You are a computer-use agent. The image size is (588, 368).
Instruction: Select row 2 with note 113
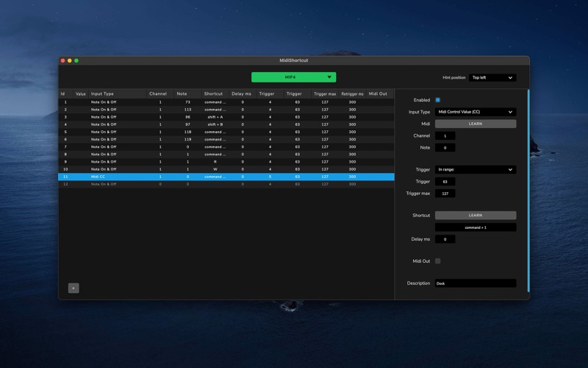(226, 110)
